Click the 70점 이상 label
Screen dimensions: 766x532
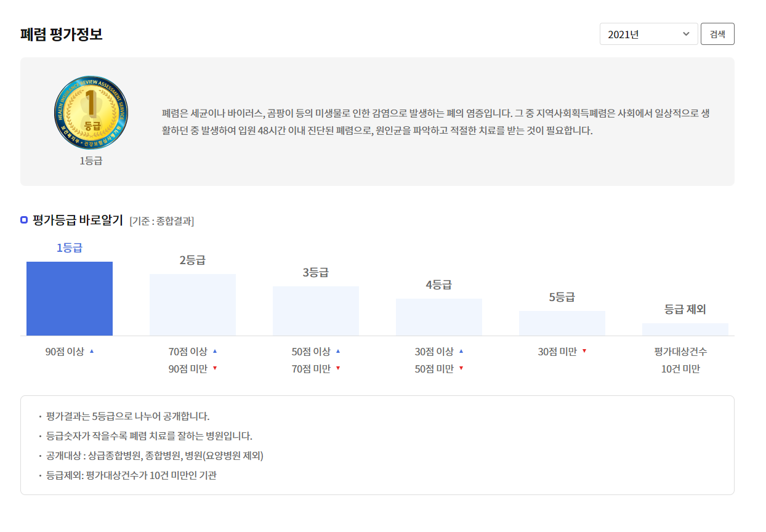[x=188, y=352]
